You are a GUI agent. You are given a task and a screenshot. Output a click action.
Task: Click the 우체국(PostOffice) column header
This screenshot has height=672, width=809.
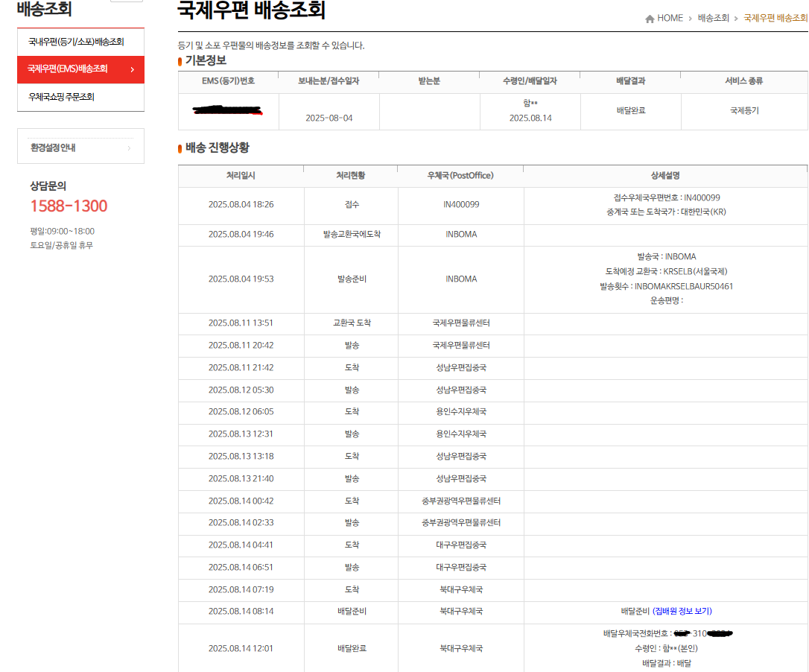460,176
